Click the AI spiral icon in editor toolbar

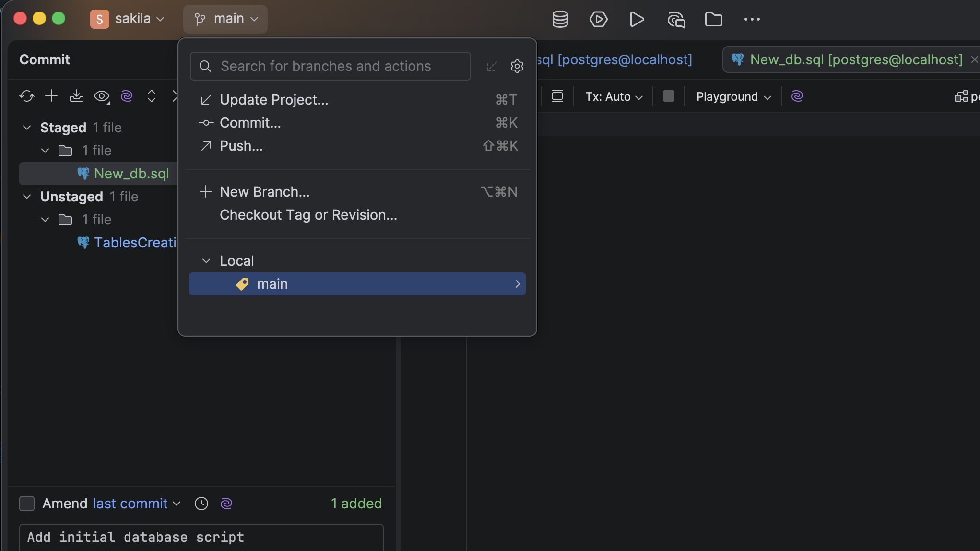coord(797,96)
